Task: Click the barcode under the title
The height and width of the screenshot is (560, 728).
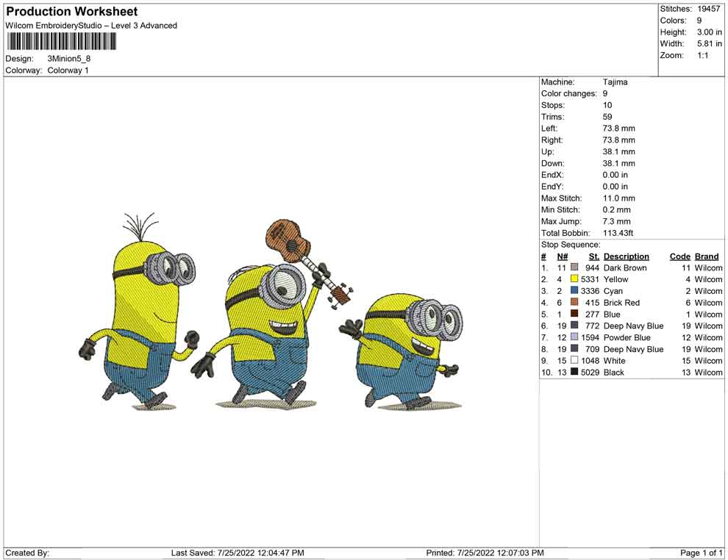Action: coord(61,42)
